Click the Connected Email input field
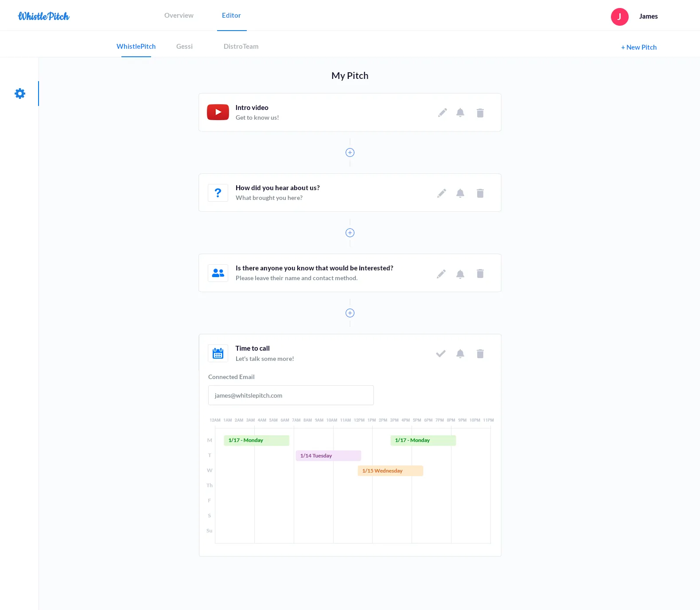Screen dimensions: 700x610 [x=291, y=395]
